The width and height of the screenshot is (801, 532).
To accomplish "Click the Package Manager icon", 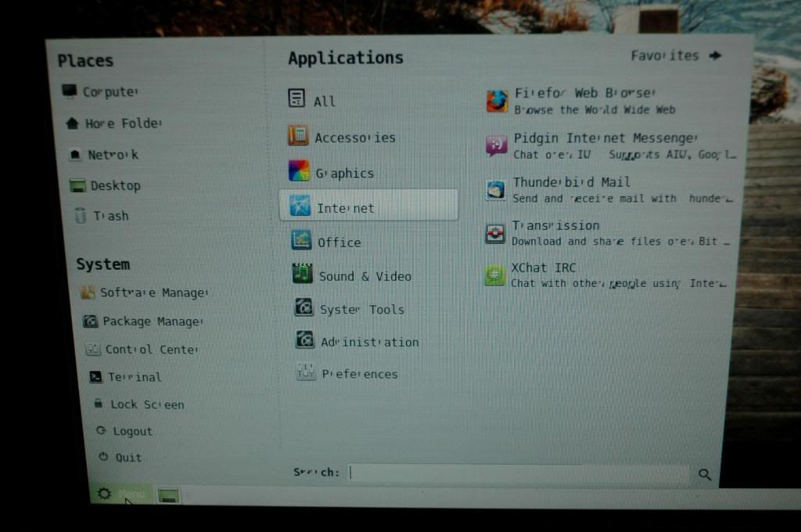I will tap(91, 321).
